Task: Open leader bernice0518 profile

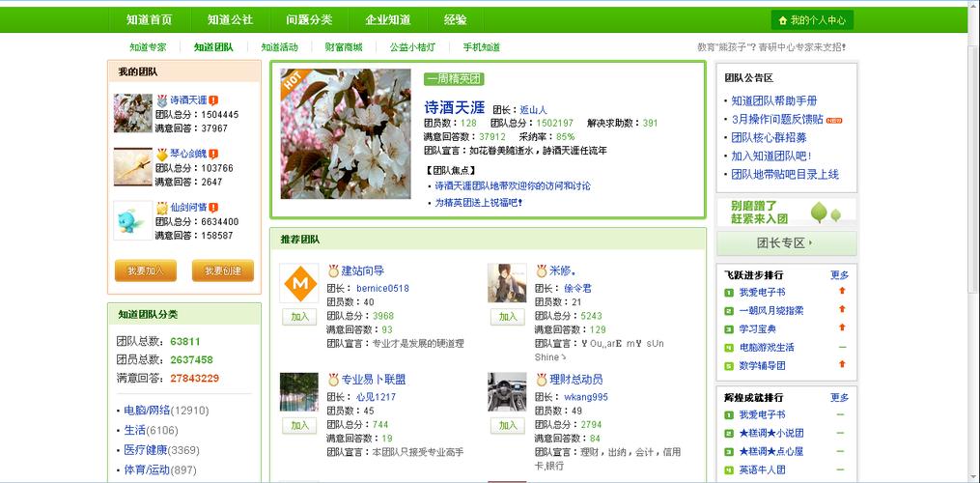Action: click(x=382, y=289)
